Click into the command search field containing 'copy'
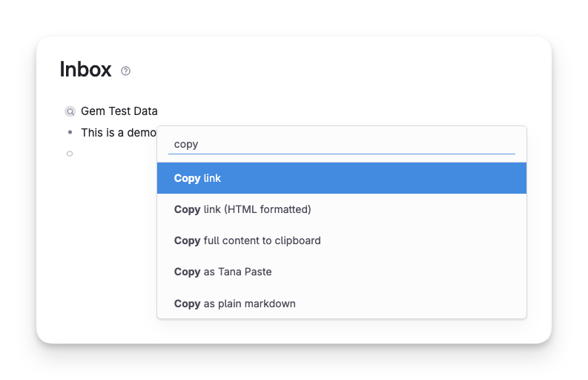Image resolution: width=588 pixels, height=380 pixels. click(x=341, y=144)
